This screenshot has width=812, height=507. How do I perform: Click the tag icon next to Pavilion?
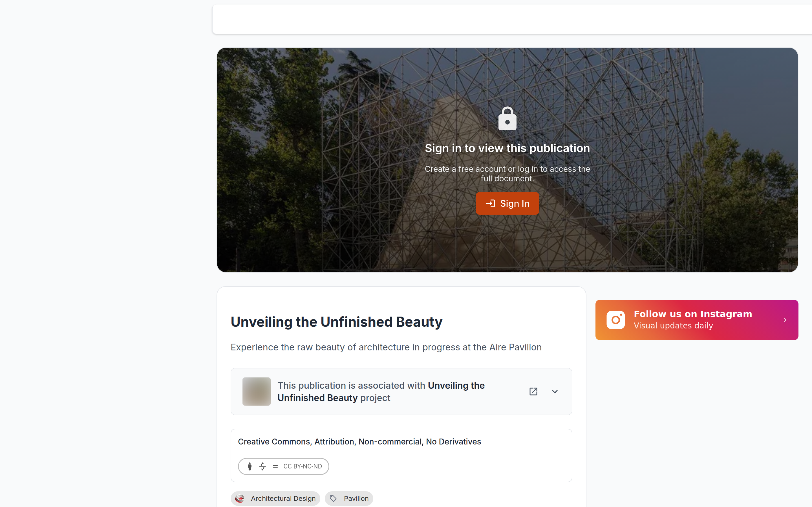pyautogui.click(x=333, y=498)
